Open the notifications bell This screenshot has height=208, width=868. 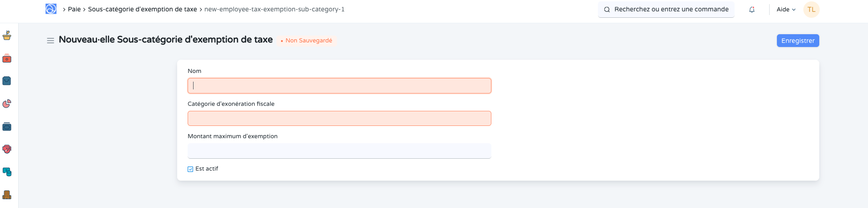[x=752, y=10]
